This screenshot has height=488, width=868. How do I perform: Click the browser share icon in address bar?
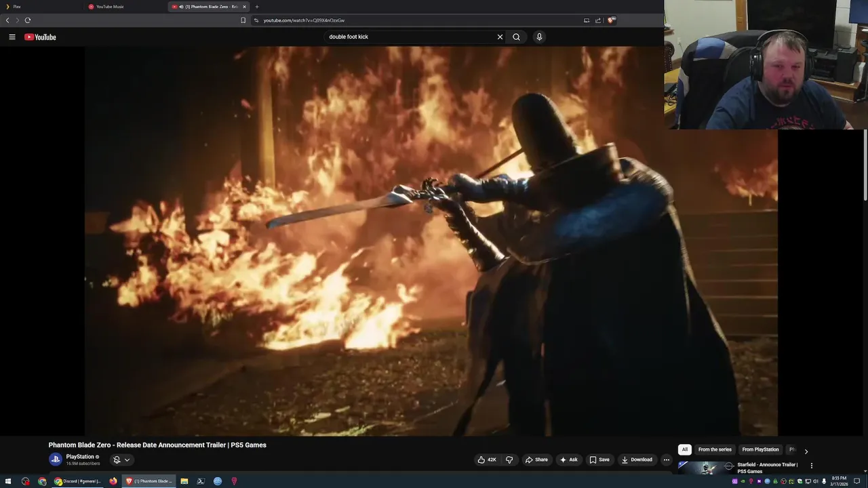click(x=598, y=20)
